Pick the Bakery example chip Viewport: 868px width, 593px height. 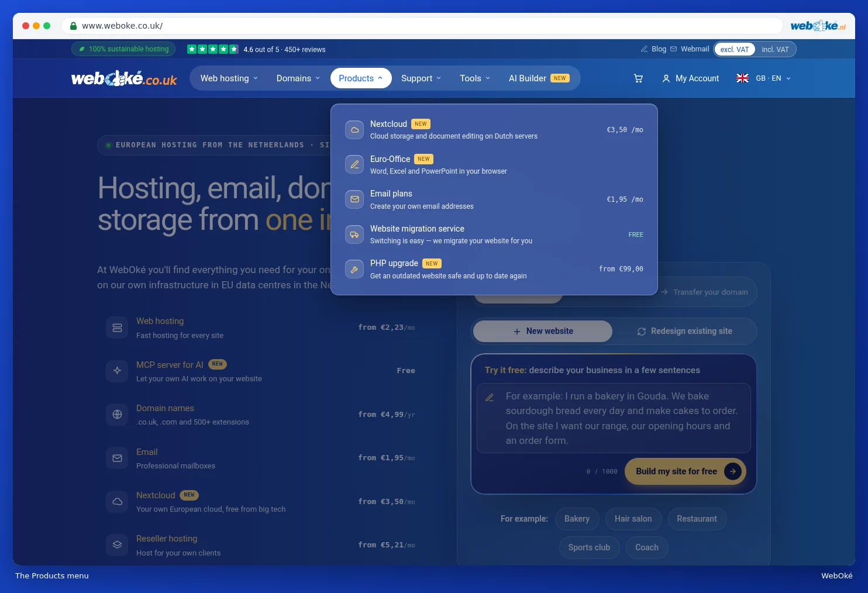577,519
